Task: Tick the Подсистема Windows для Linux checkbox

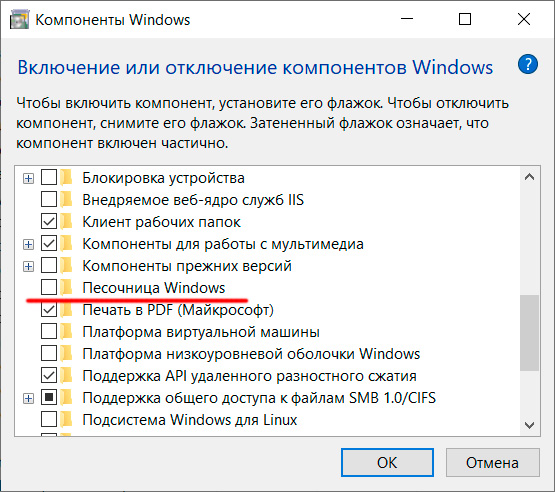Action: [49, 419]
